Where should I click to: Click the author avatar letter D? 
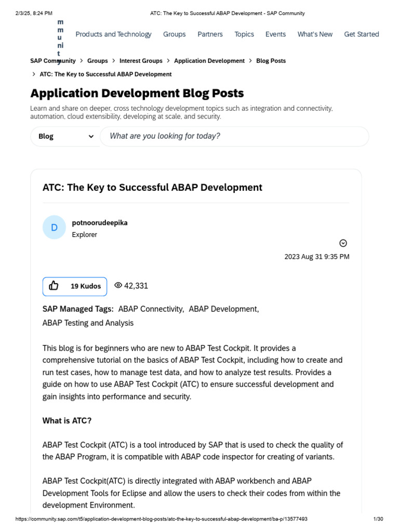54,228
